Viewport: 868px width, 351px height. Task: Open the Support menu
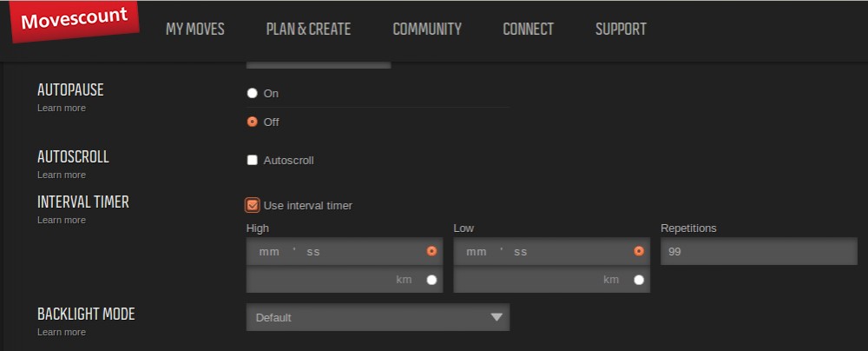(621, 30)
